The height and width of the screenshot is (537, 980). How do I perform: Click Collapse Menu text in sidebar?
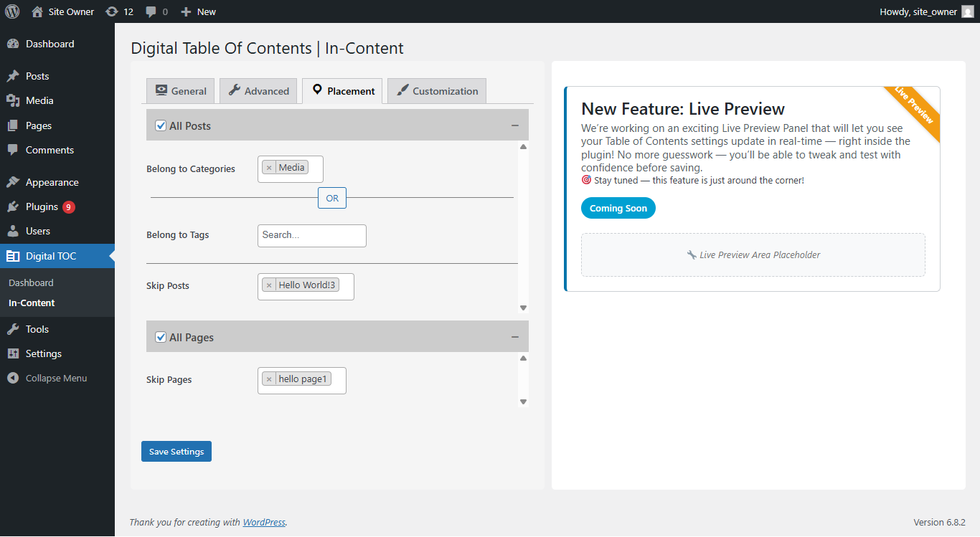(x=56, y=378)
